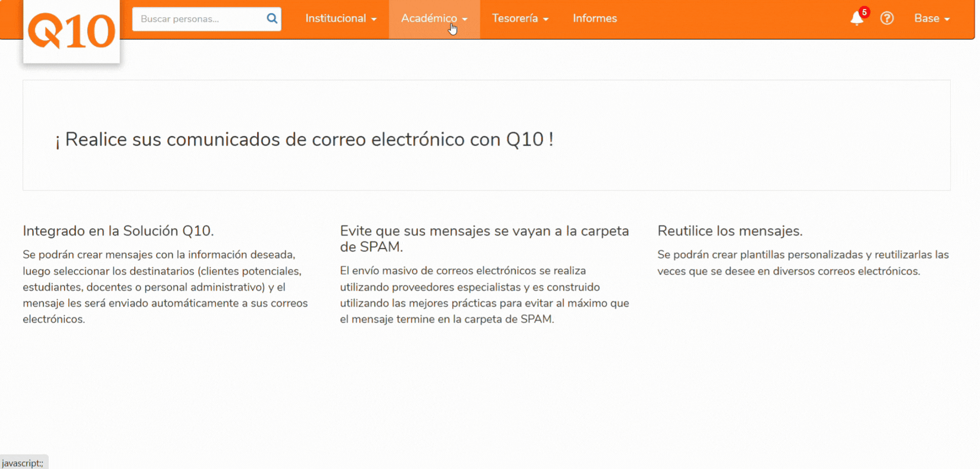Go to the Informes section
The image size is (980, 469).
point(595,18)
